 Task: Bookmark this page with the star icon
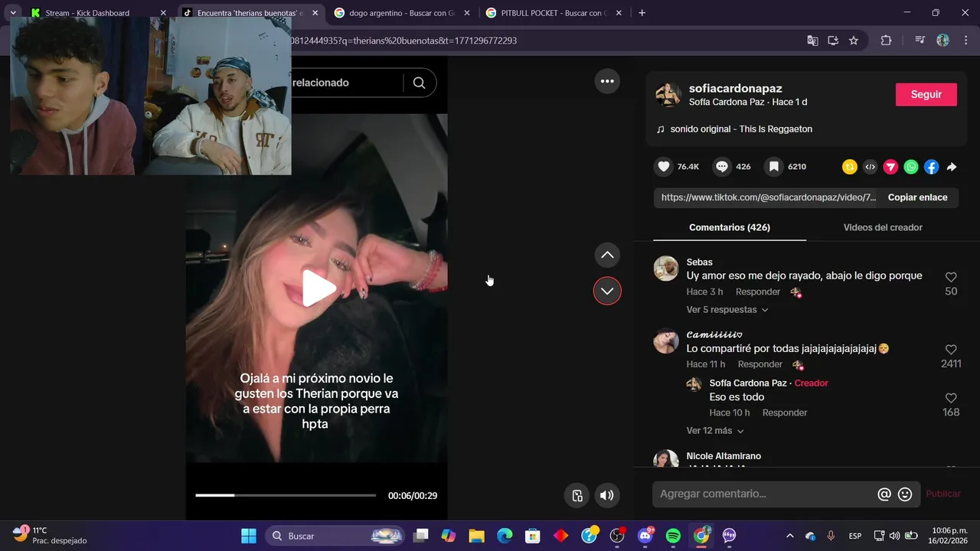(x=854, y=41)
